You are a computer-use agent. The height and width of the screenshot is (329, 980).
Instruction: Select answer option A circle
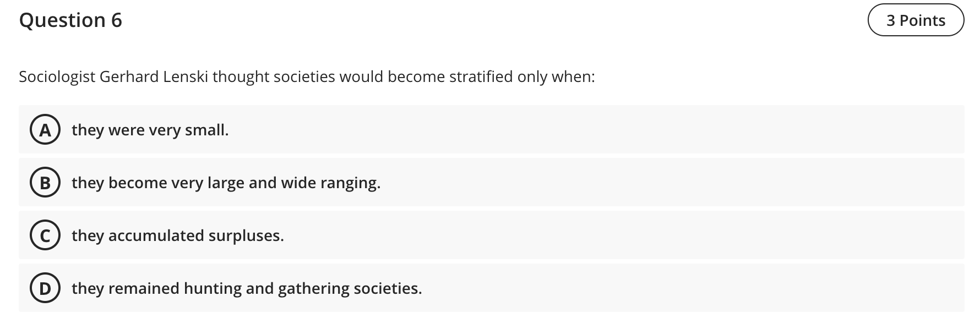pyautogui.click(x=46, y=130)
